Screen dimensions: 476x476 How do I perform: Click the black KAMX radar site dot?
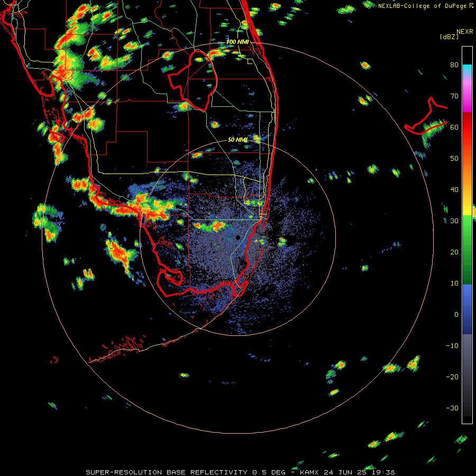237,237
